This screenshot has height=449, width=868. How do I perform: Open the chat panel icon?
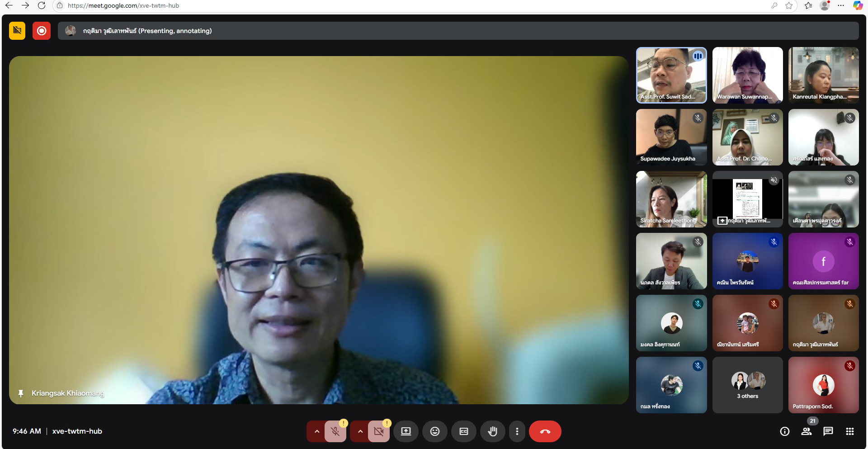pyautogui.click(x=828, y=431)
